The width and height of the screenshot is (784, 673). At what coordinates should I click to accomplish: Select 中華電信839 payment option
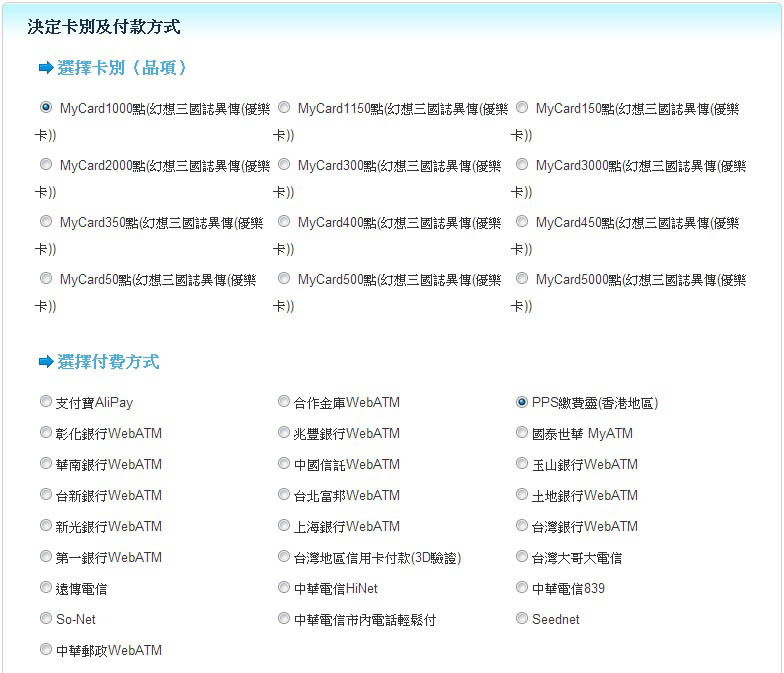pos(522,588)
